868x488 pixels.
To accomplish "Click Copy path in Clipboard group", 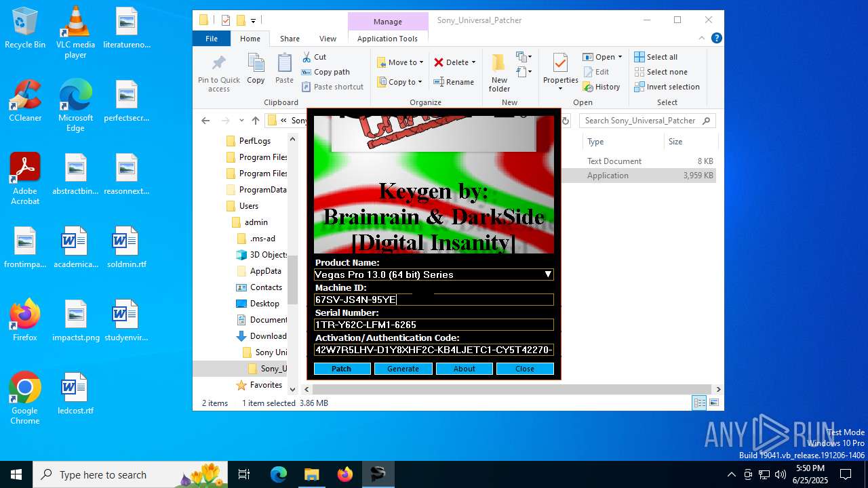I will (326, 72).
